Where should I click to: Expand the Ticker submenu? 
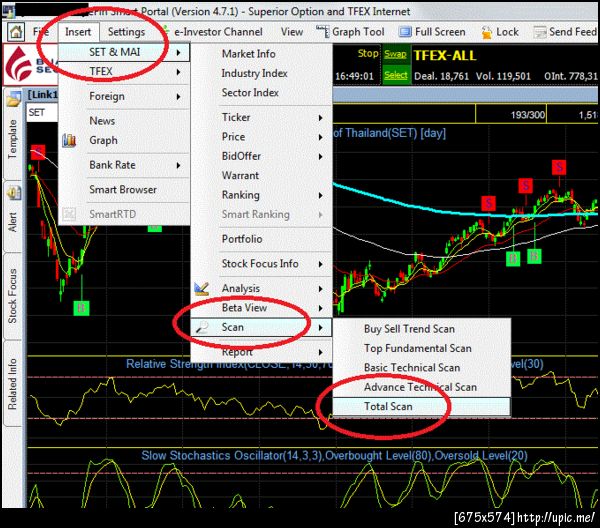click(x=262, y=117)
